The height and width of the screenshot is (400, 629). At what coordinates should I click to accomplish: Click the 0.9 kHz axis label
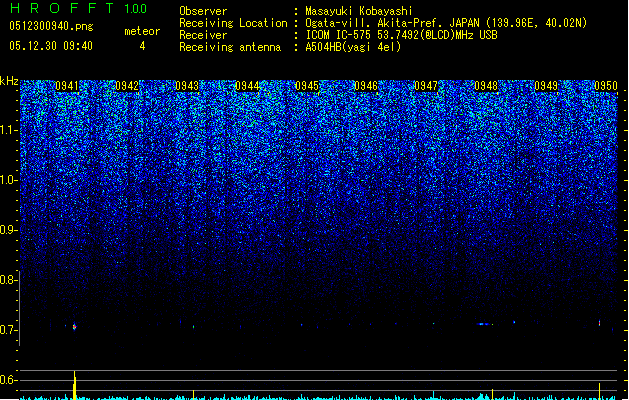9,230
